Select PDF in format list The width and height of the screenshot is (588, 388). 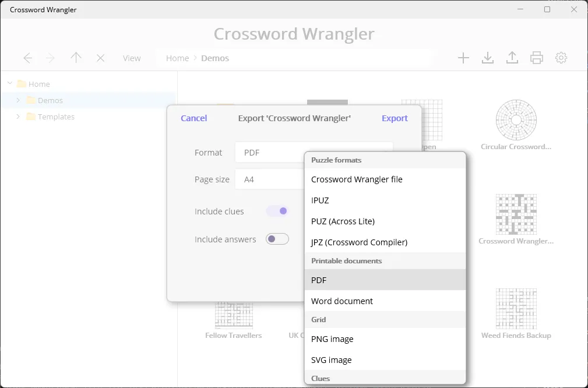coord(385,280)
